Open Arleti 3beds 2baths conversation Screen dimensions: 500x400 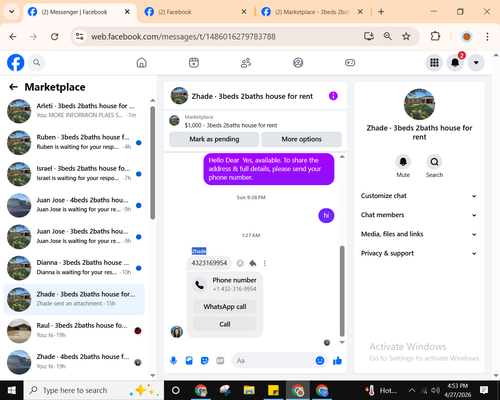[74, 110]
